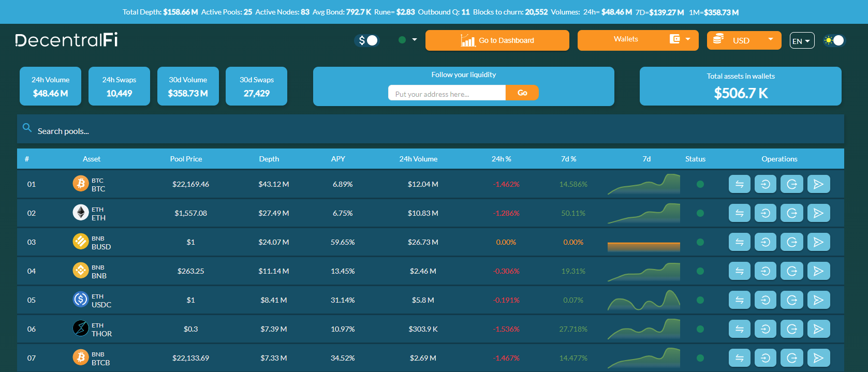Image resolution: width=868 pixels, height=372 pixels.
Task: Open the EN language dropdown
Action: 802,40
